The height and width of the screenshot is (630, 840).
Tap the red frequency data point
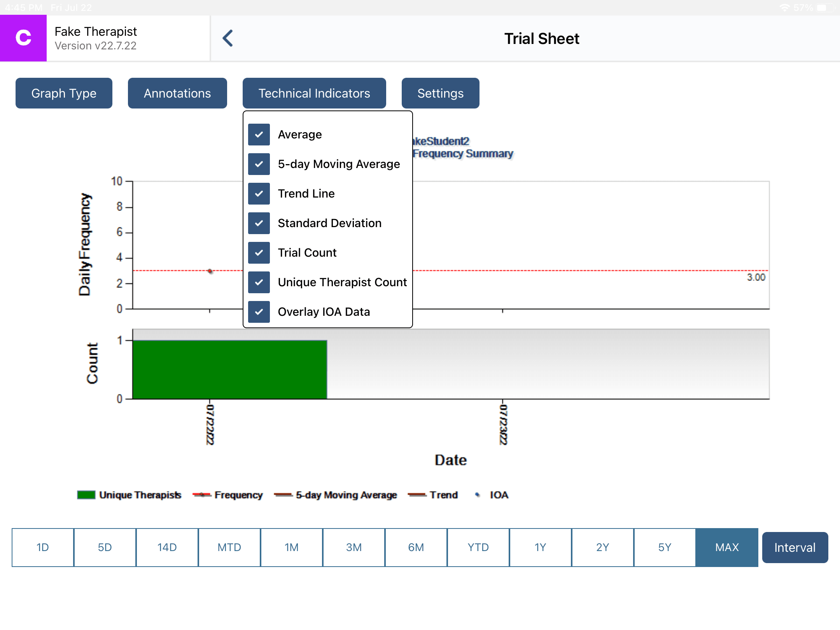click(210, 271)
